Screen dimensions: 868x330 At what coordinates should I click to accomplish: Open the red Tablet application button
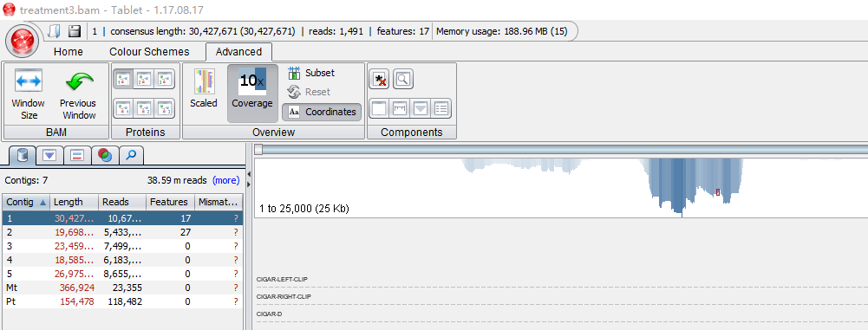click(x=23, y=41)
